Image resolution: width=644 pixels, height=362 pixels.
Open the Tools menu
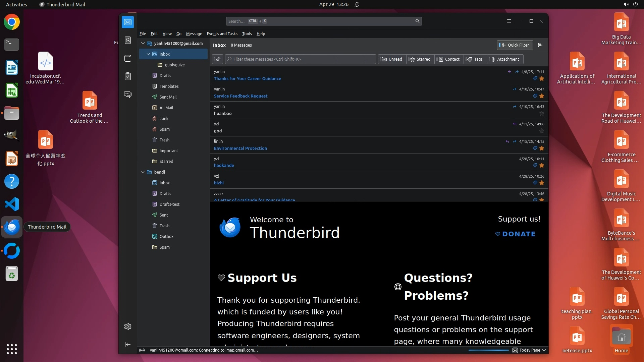point(247,34)
